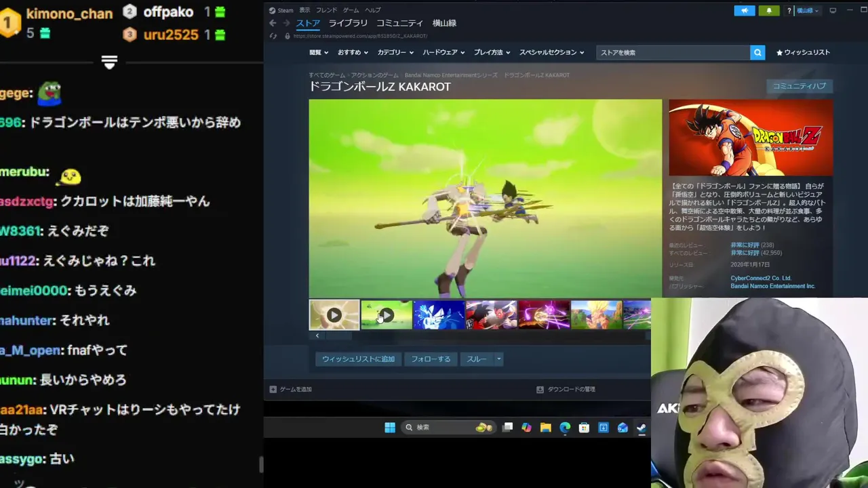
Task: Switch to the ストア tab
Action: coord(308,23)
